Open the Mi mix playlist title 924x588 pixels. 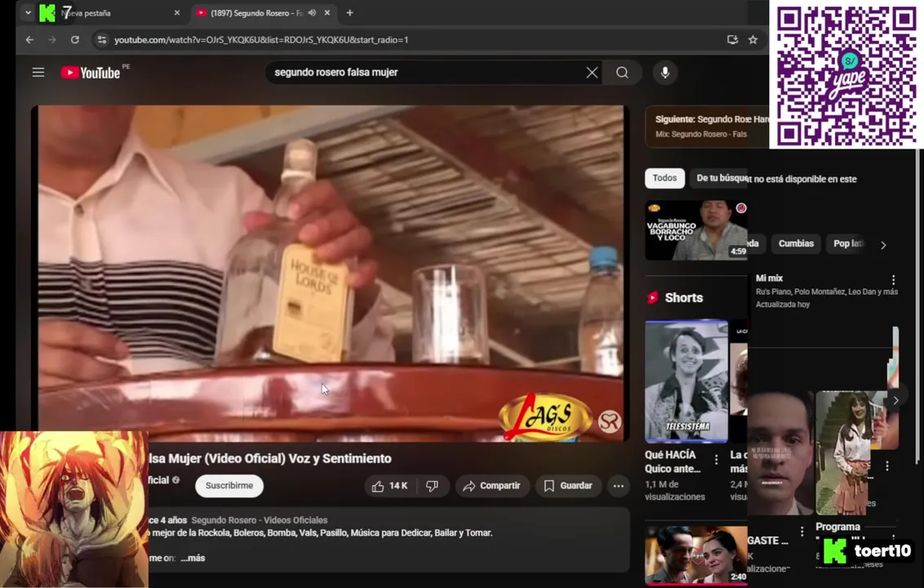(769, 278)
